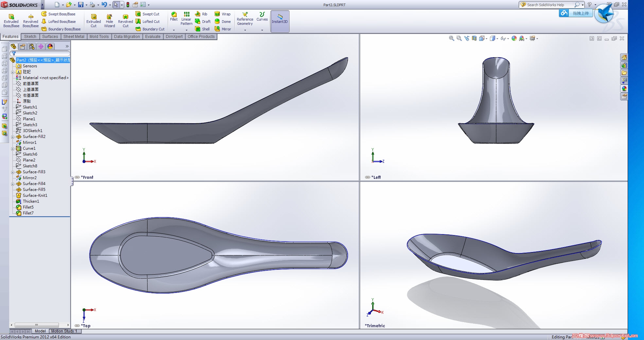This screenshot has width=644, height=340.
Task: Apply the Fillet tool
Action: pyautogui.click(x=174, y=17)
